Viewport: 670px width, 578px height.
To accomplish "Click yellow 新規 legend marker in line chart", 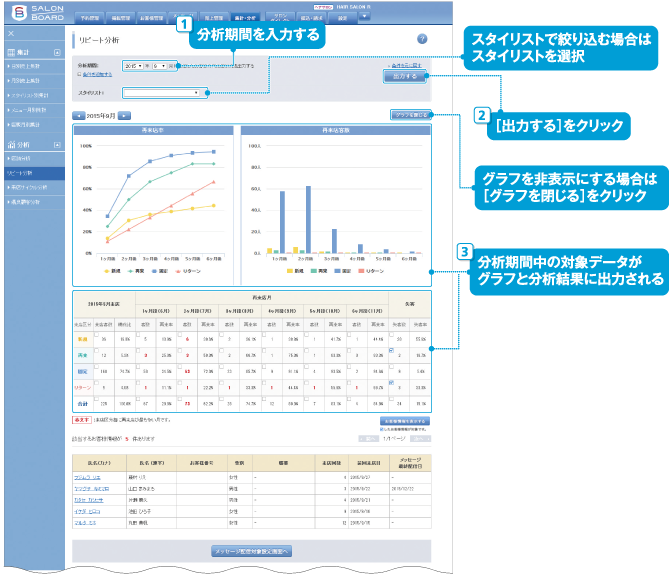I will click(x=107, y=271).
